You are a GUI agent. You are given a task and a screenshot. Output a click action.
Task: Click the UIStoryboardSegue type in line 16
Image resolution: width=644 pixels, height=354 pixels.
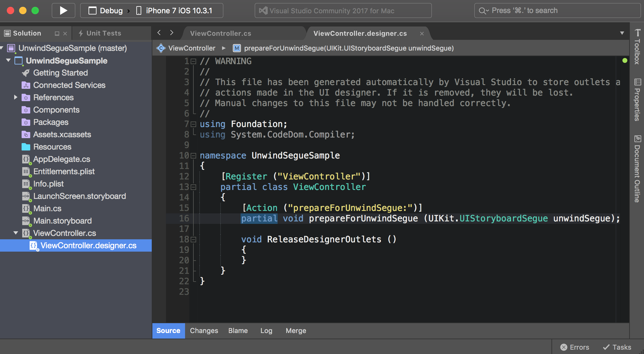click(x=504, y=219)
